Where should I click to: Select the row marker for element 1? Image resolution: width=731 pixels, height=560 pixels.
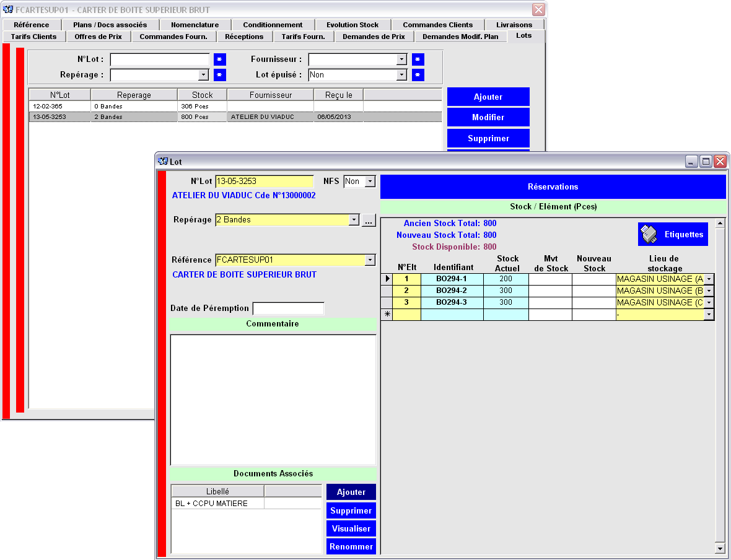pos(387,279)
